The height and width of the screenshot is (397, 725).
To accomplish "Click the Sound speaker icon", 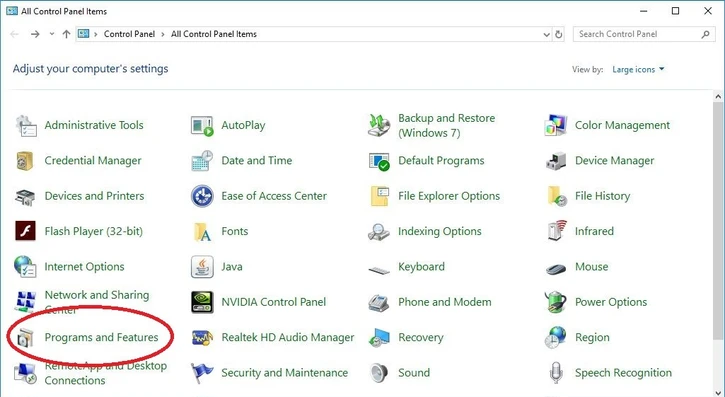I will 379,373.
